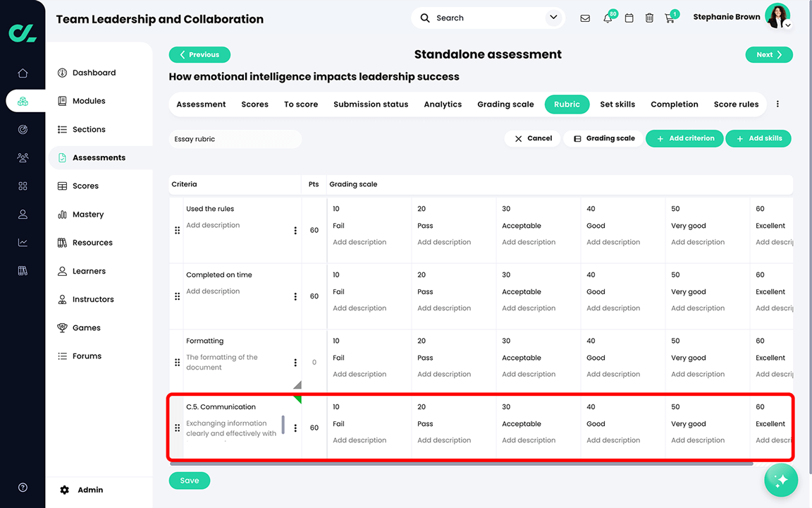Click drag handle of Formatting row

pos(177,363)
